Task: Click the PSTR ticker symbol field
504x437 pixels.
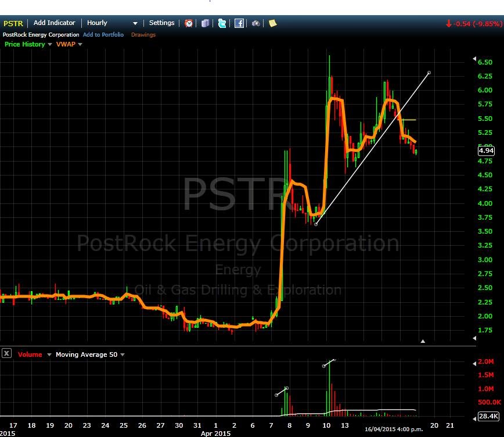Action: [x=13, y=23]
